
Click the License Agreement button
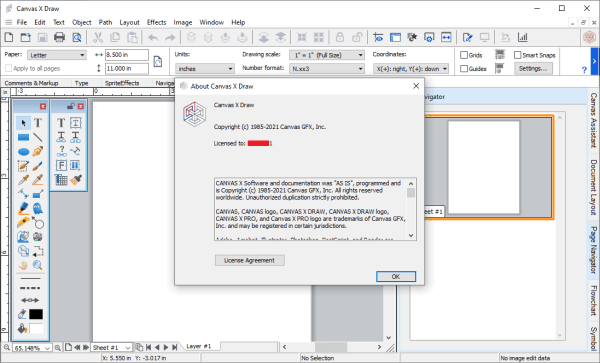coord(249,260)
